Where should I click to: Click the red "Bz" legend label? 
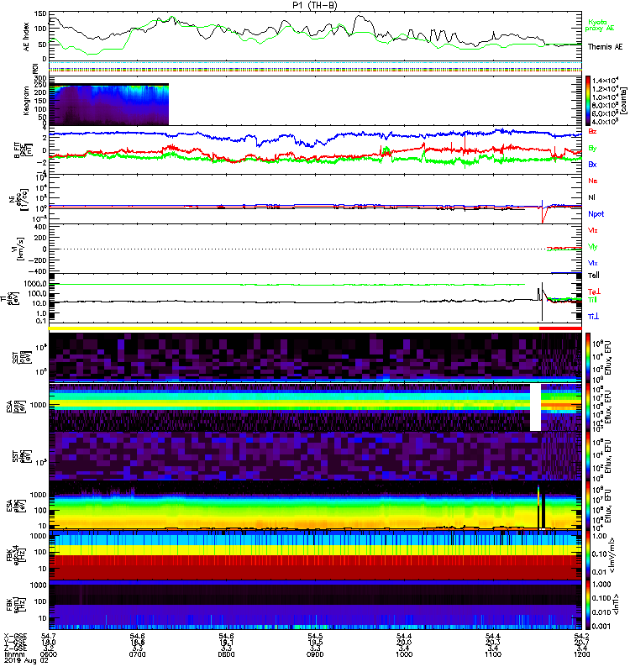click(592, 131)
